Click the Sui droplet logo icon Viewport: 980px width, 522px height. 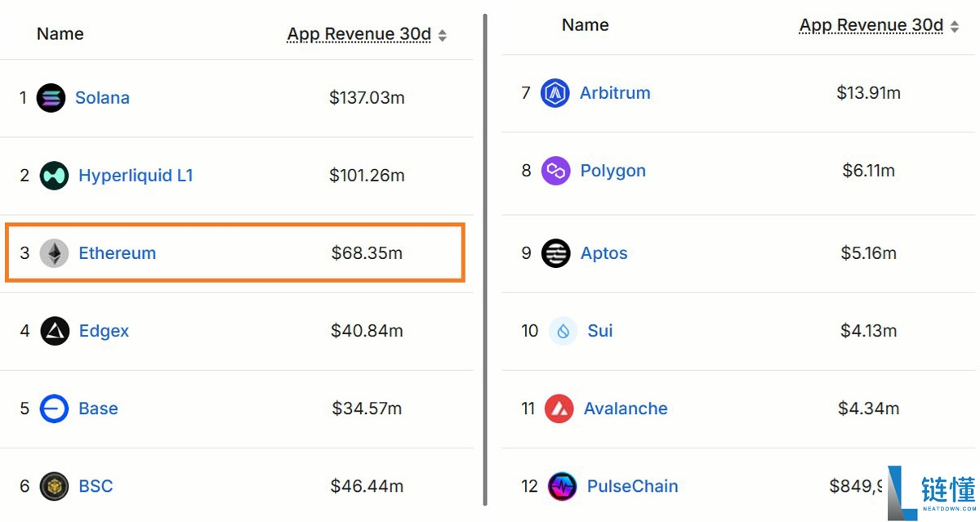click(563, 331)
